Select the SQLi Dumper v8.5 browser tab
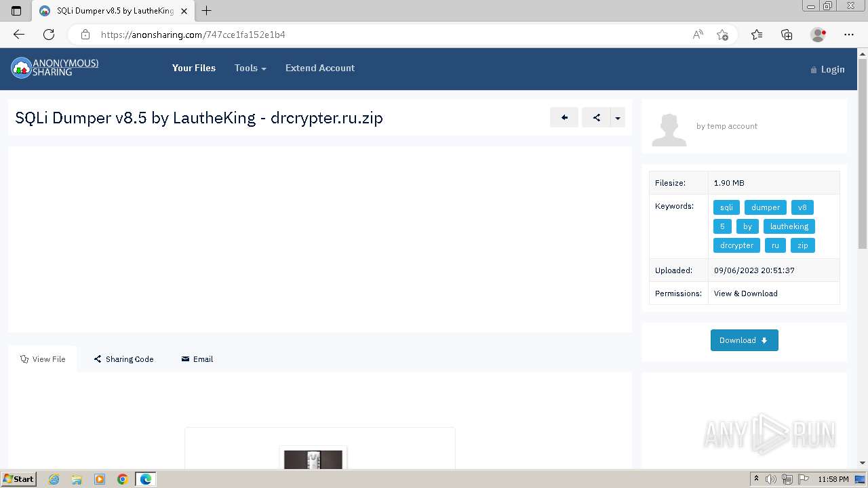The image size is (868, 488). click(x=114, y=11)
